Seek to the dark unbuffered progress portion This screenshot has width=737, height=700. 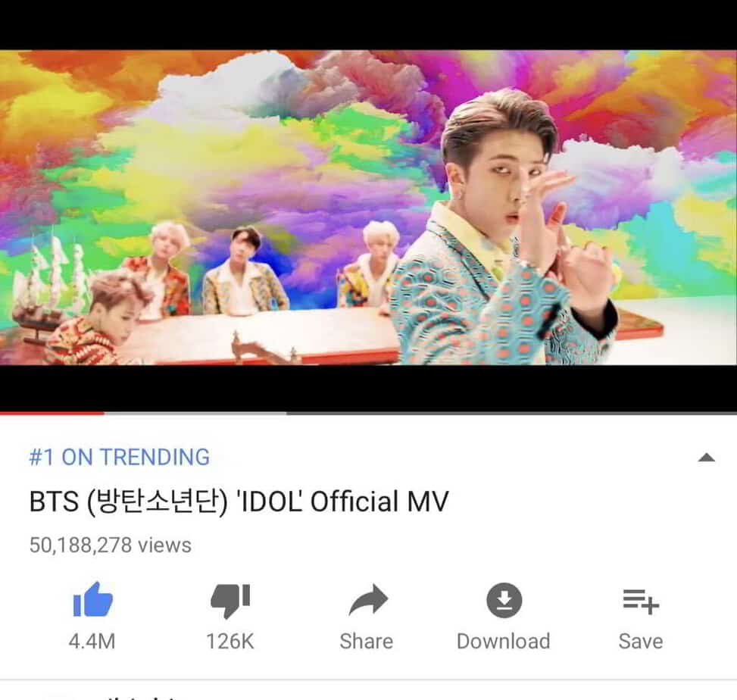[x=512, y=413]
